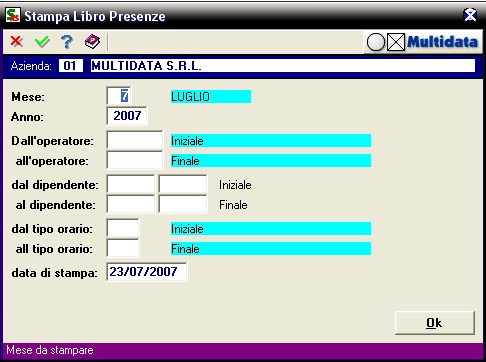Click the first dal dipendente field
The height and width of the screenshot is (362, 486).
tap(131, 184)
